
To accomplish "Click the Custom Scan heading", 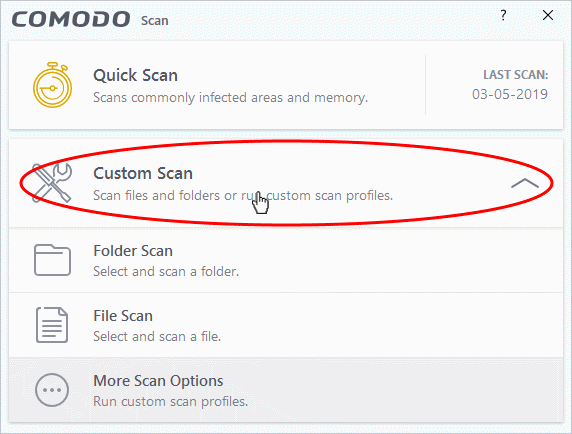I will click(143, 173).
